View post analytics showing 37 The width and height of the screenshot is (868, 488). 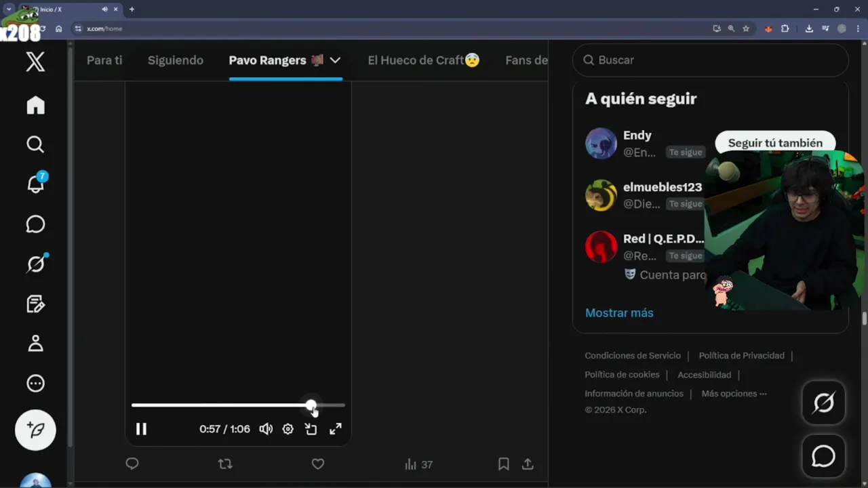click(418, 464)
